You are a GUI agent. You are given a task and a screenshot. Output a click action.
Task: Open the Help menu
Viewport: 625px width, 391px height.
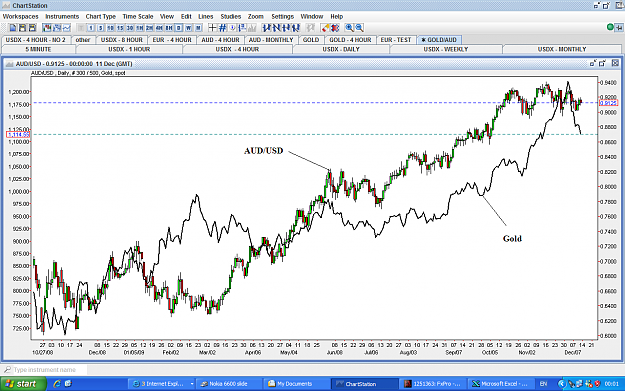point(336,16)
